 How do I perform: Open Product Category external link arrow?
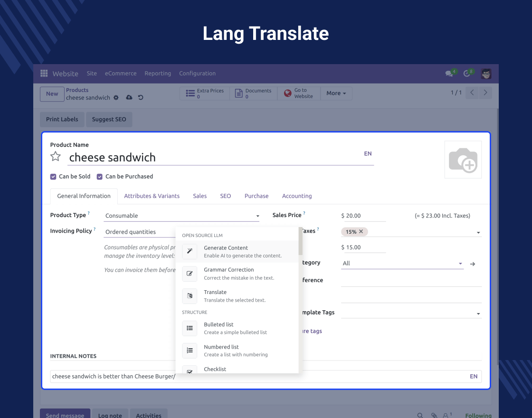click(473, 264)
